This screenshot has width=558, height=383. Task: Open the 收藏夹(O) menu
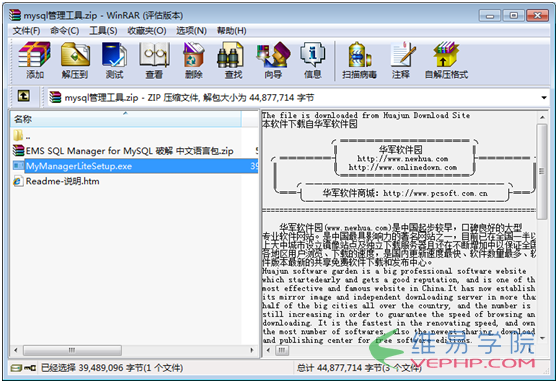pos(147,31)
